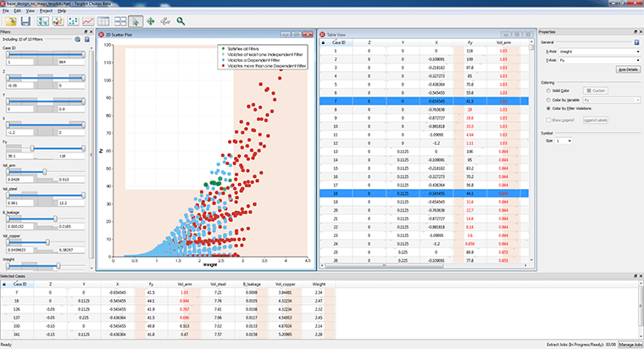
Task: Select row 18 in Table View
Action: click(424, 193)
